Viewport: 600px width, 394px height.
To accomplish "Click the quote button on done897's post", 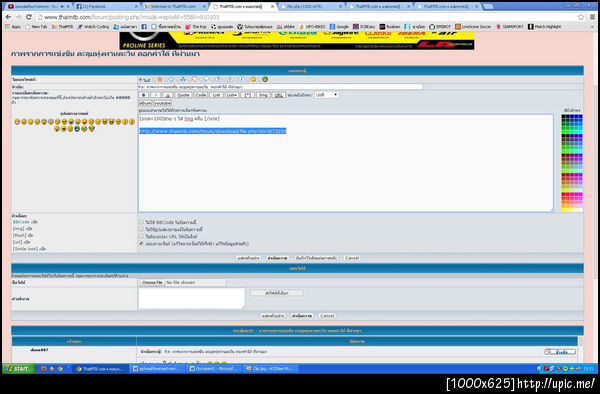I will (560, 352).
